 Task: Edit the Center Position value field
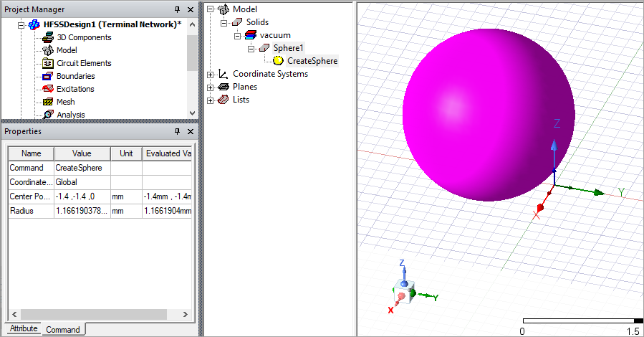click(82, 196)
